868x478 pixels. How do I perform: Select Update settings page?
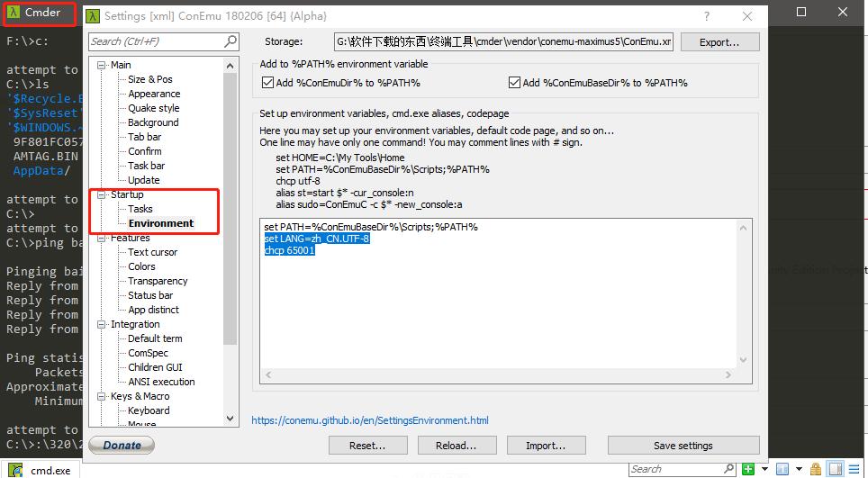pos(143,180)
